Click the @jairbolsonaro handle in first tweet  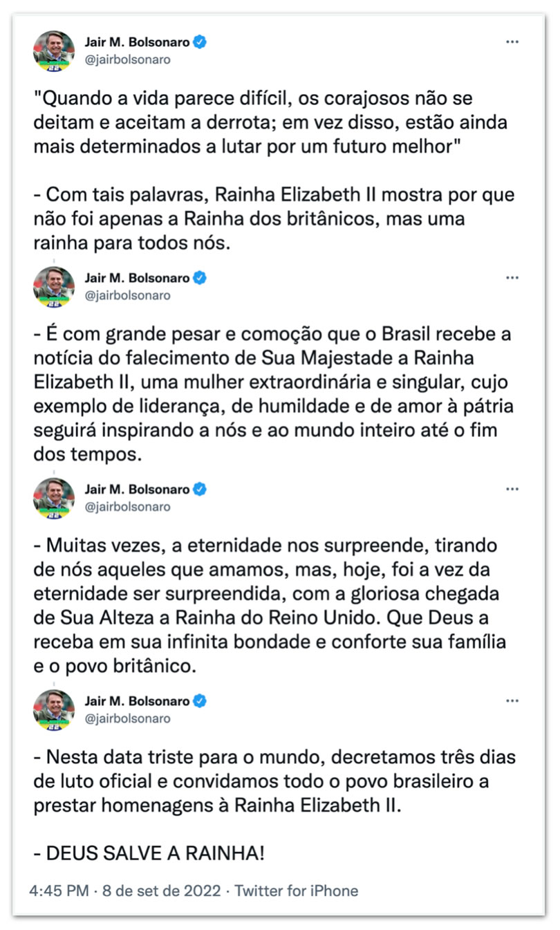(x=127, y=59)
